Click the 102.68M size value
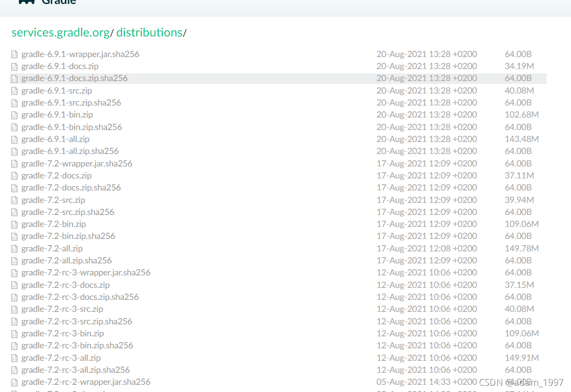This screenshot has height=392, width=571. click(x=522, y=115)
